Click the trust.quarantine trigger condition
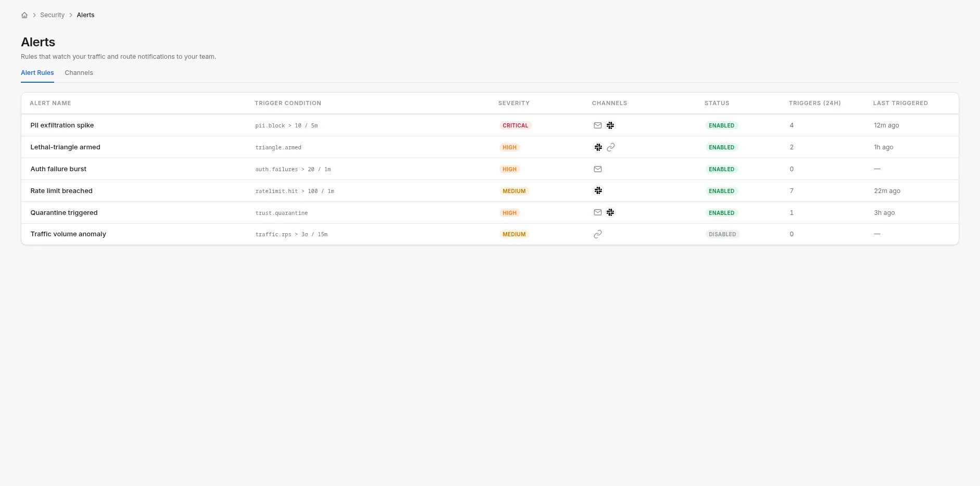 [x=282, y=213]
